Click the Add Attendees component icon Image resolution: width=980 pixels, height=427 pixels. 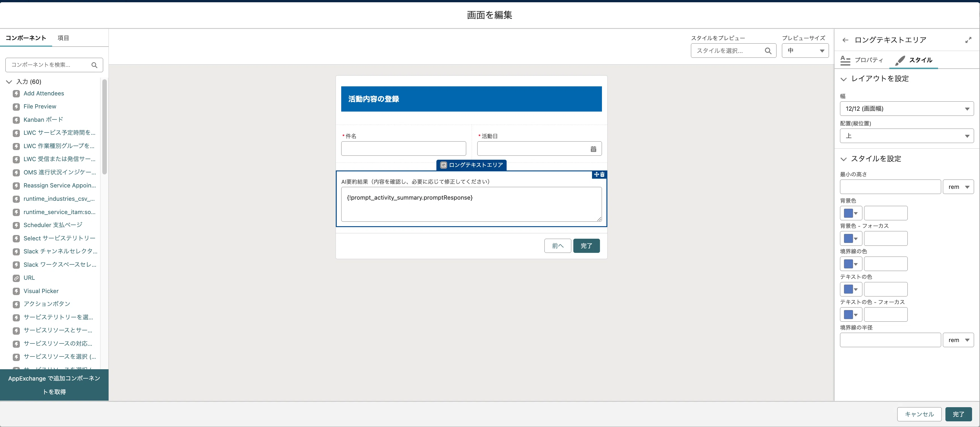16,93
